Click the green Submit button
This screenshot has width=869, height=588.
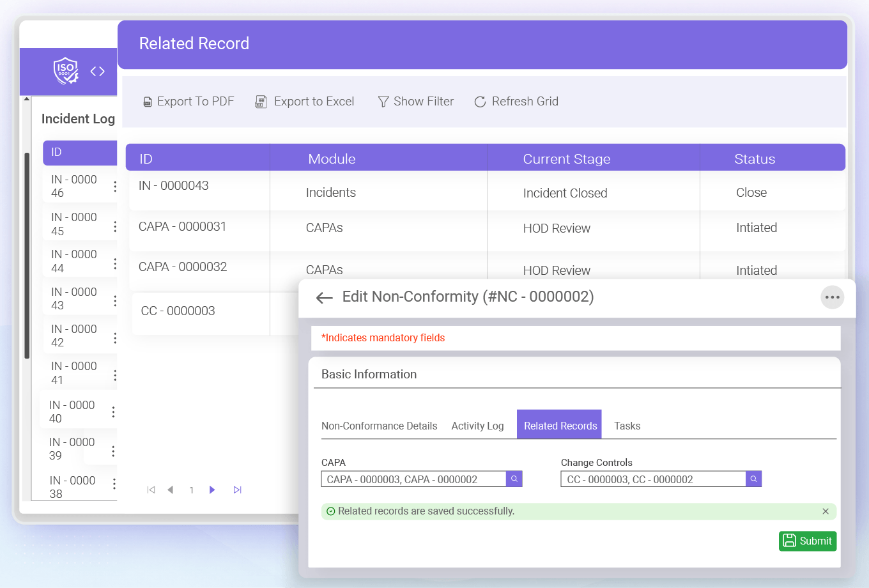(x=808, y=541)
